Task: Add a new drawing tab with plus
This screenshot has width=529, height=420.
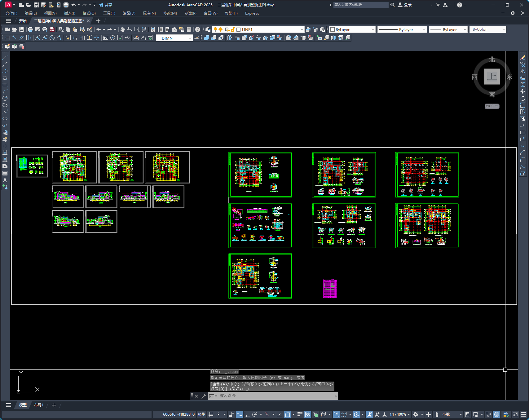Action: point(98,21)
